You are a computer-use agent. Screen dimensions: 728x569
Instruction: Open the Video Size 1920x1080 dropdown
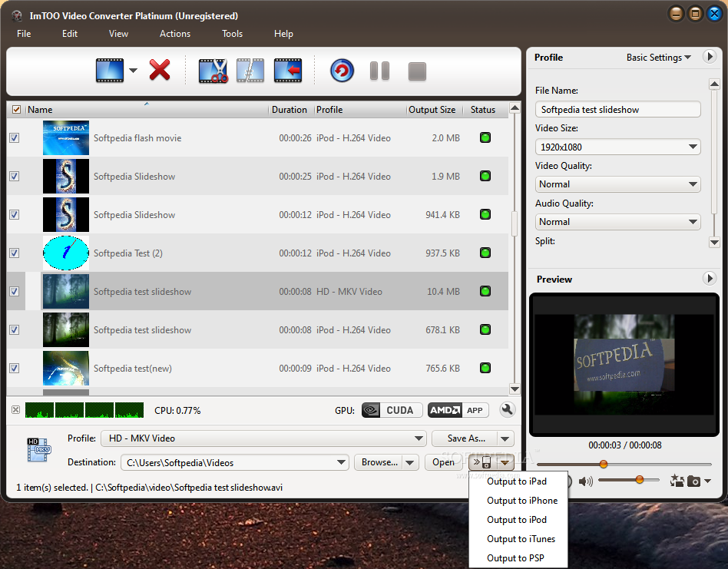[x=617, y=147]
